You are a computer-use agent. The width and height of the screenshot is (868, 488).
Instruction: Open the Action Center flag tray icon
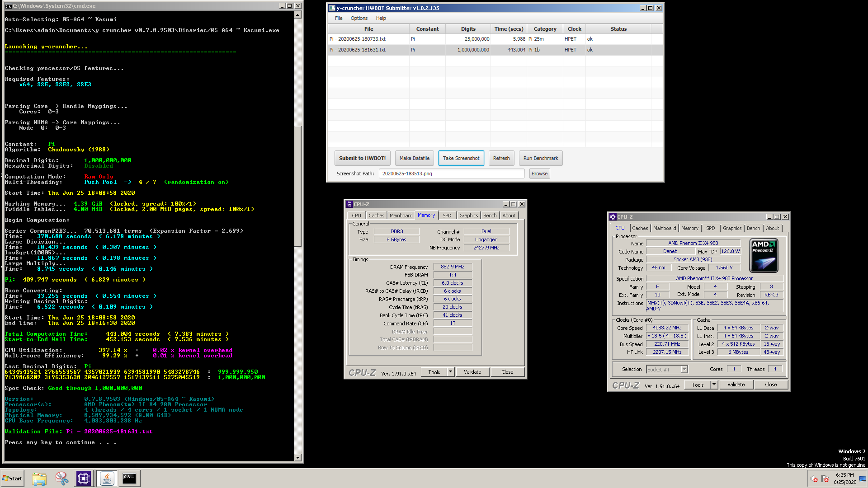[x=825, y=479]
